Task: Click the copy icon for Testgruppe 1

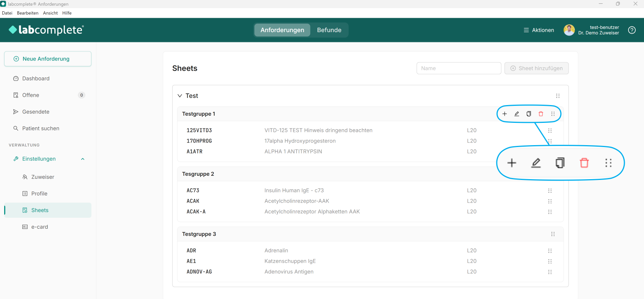Action: coord(529,114)
